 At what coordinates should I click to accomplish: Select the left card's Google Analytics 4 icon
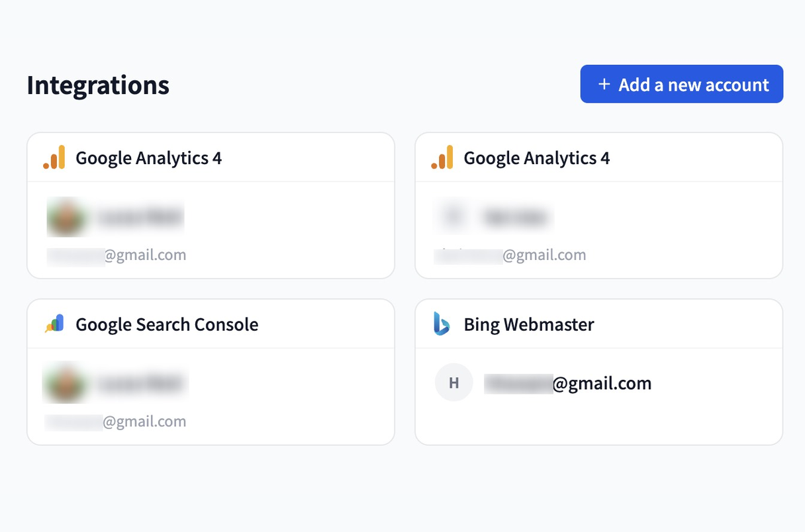pyautogui.click(x=54, y=157)
